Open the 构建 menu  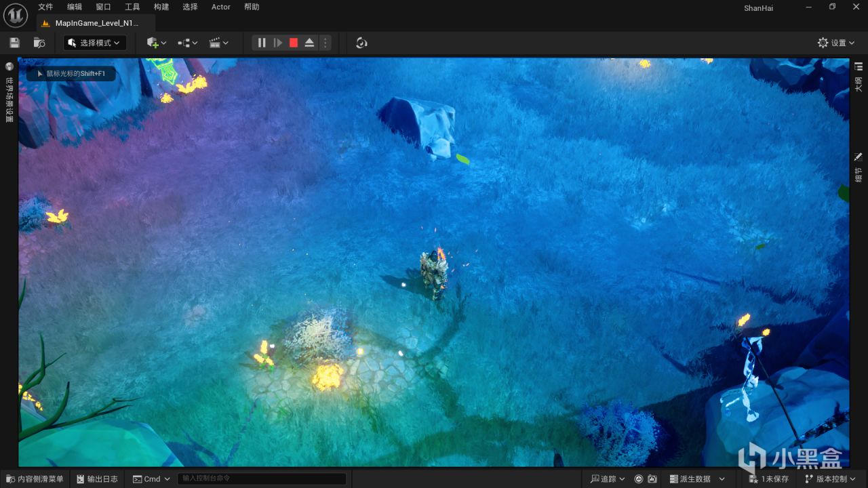click(161, 7)
